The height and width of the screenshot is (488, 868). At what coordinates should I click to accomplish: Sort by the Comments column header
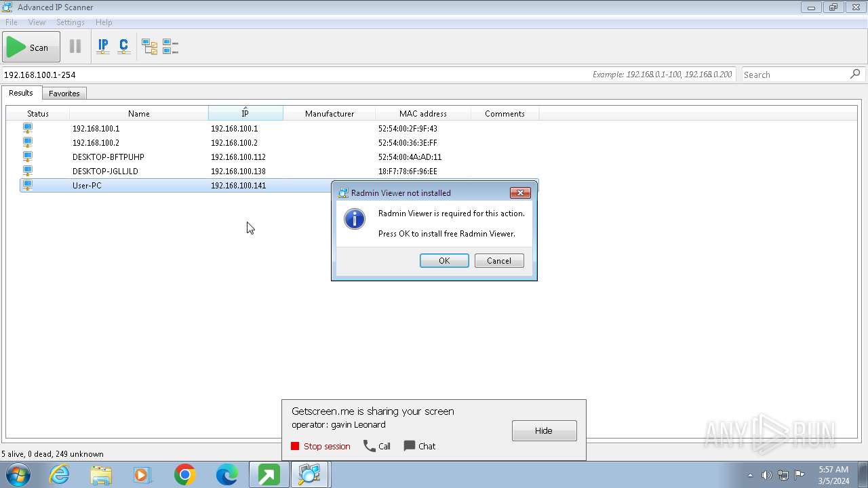(505, 113)
